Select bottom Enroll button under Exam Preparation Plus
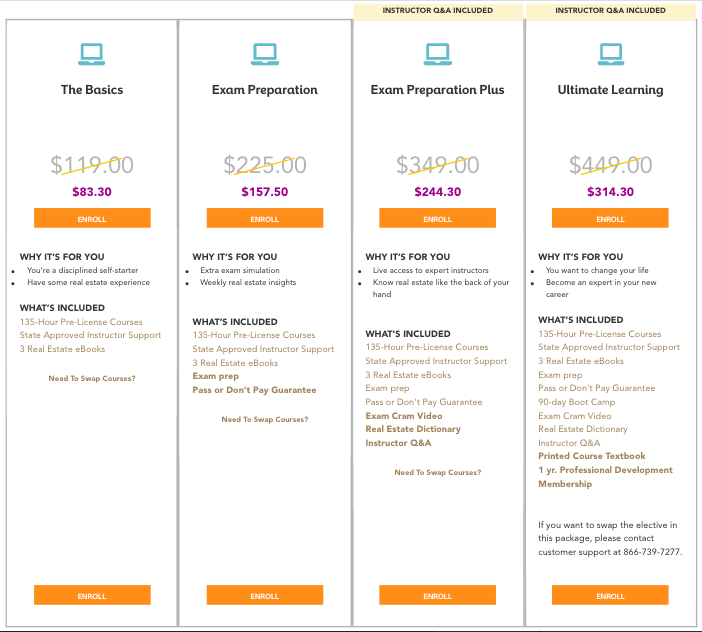Screen dimensions: 702x632 (437, 596)
